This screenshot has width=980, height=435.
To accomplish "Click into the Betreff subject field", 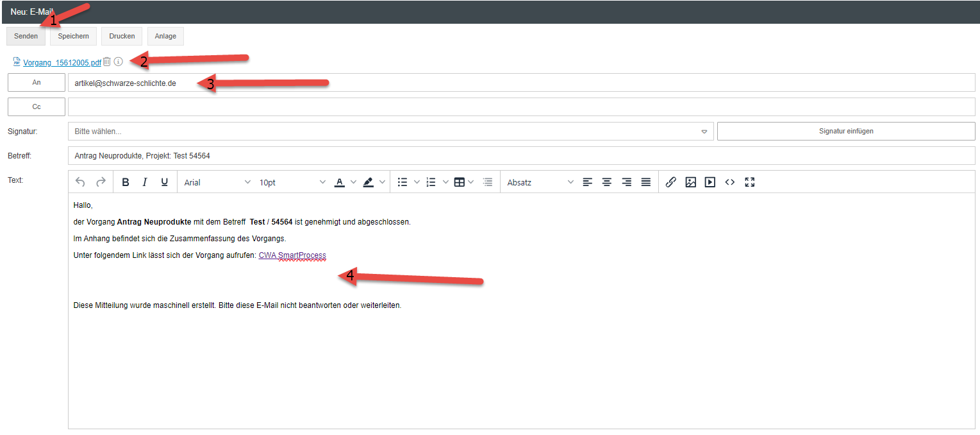I will pyautogui.click(x=520, y=156).
